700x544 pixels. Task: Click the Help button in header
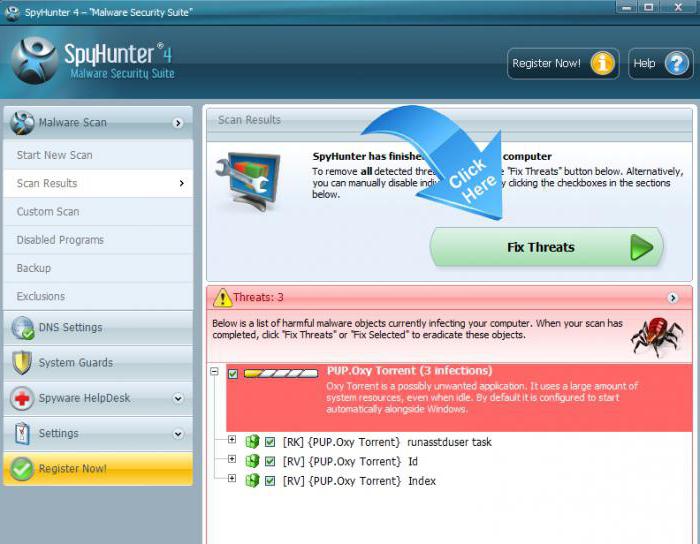[661, 63]
